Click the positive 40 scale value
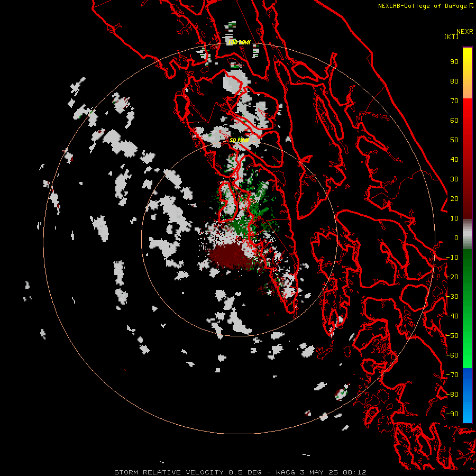 [x=454, y=159]
